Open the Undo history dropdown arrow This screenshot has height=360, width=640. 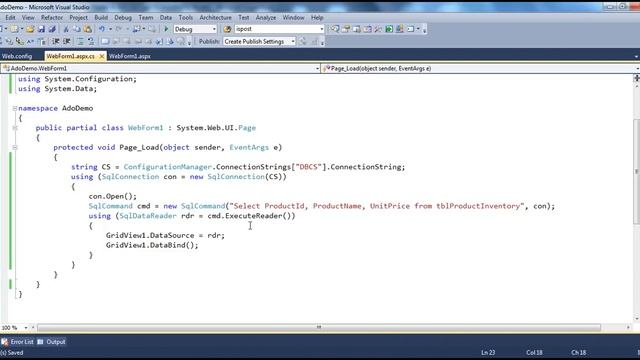point(110,29)
